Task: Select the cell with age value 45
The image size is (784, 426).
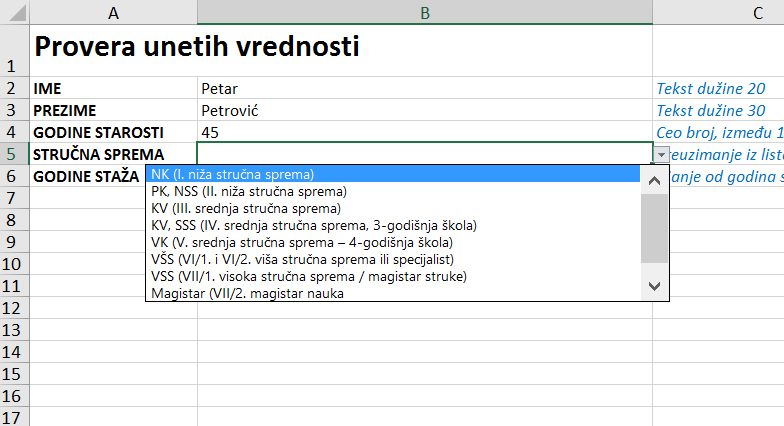Action: coord(424,132)
